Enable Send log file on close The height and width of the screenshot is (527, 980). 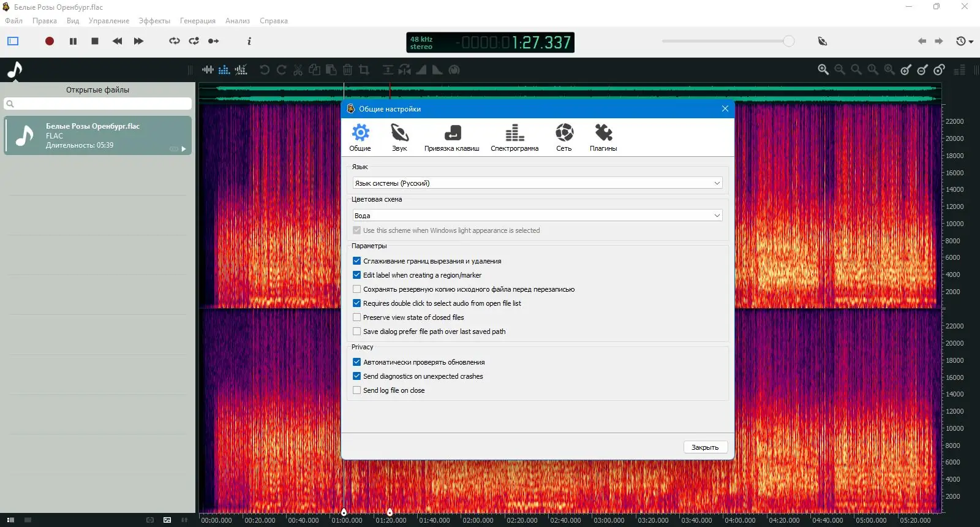357,390
